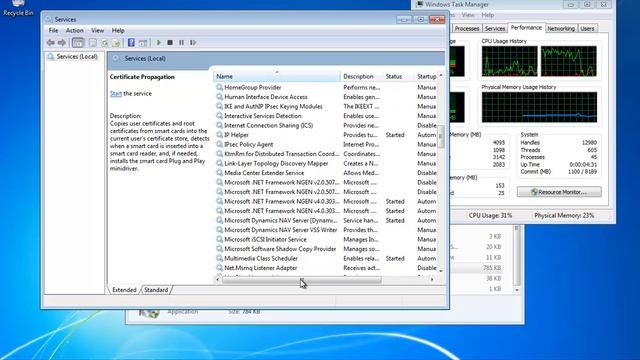
Task: Click the services list vertical scrollbar thumb
Action: 441,137
